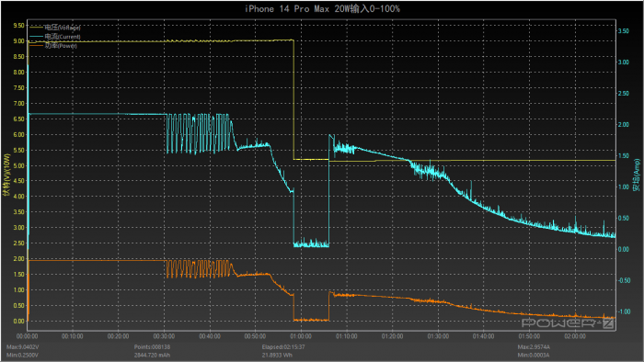Click the 安培(Amp) right axis title

click(637, 175)
